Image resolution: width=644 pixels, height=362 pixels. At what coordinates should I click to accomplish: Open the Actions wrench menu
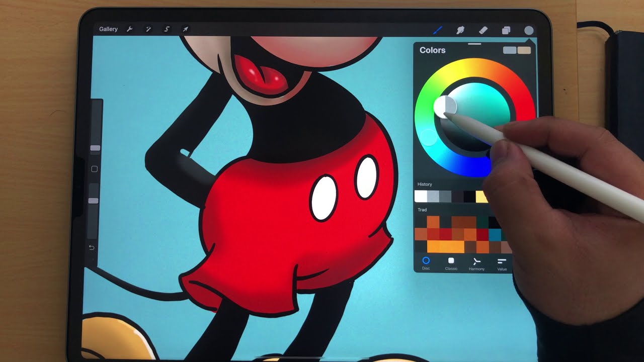(129, 29)
